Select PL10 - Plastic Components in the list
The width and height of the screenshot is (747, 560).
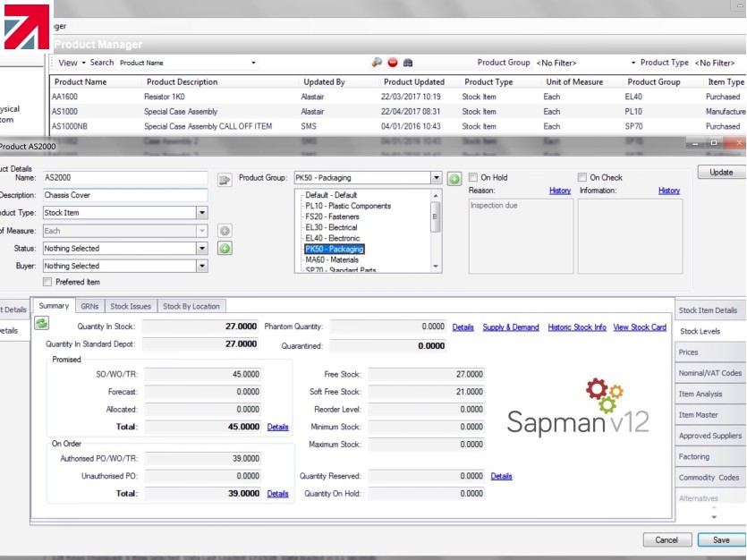pos(348,206)
